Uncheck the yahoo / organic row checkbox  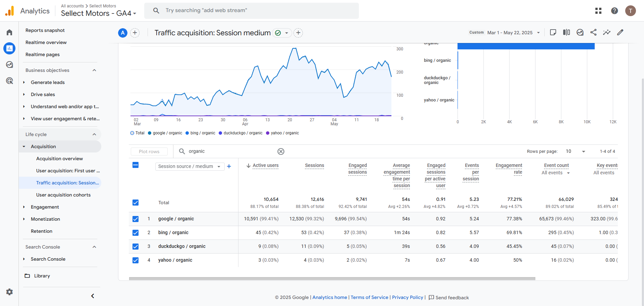click(136, 260)
